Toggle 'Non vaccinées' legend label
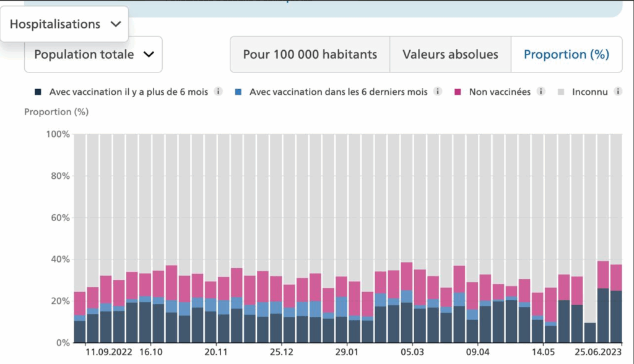 [x=500, y=92]
